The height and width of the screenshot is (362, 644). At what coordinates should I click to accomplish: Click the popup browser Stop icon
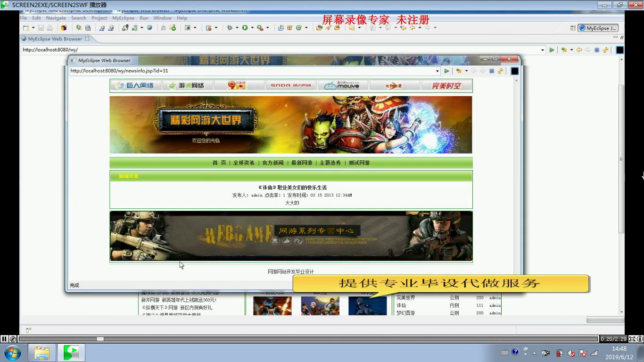(x=491, y=71)
